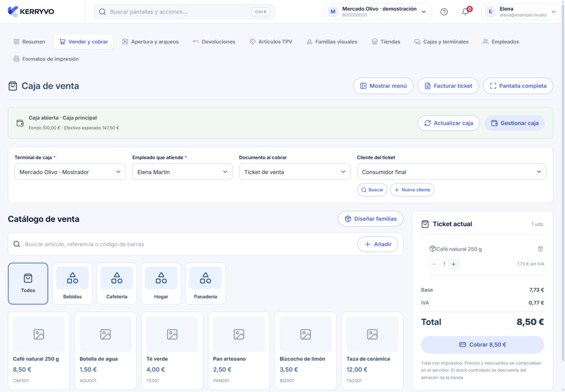Click the top Buscar pantallas y acciones field
This screenshot has height=392, width=565.
[x=184, y=12]
